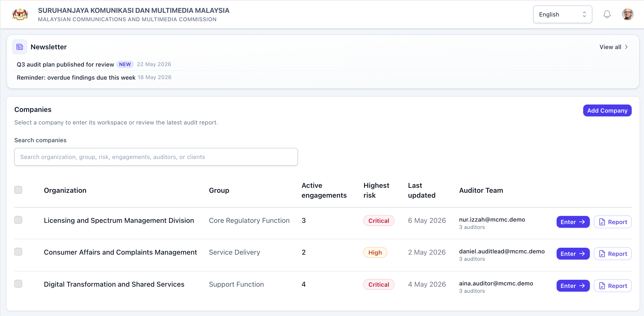This screenshot has height=316, width=644.
Task: Click View all newsletters link
Action: point(614,47)
